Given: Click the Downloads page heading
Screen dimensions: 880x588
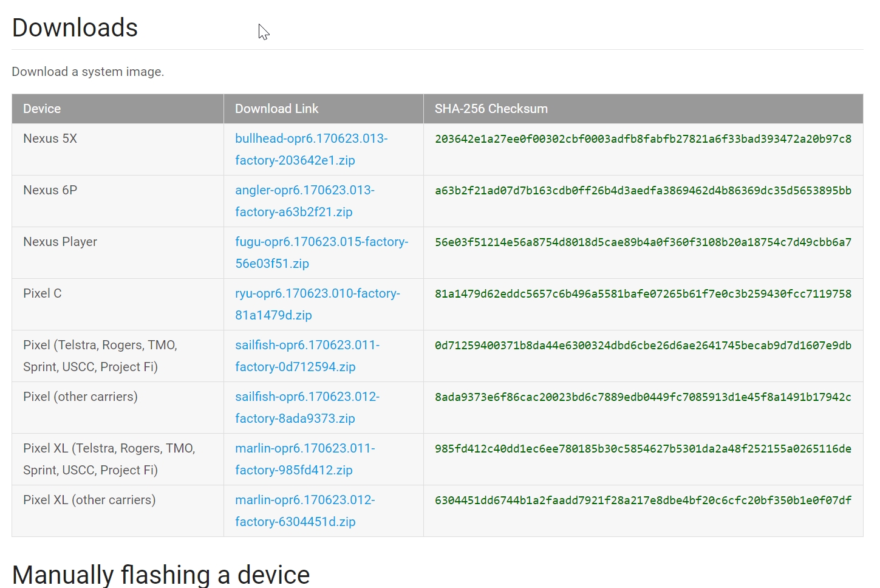Looking at the screenshot, I should (75, 28).
